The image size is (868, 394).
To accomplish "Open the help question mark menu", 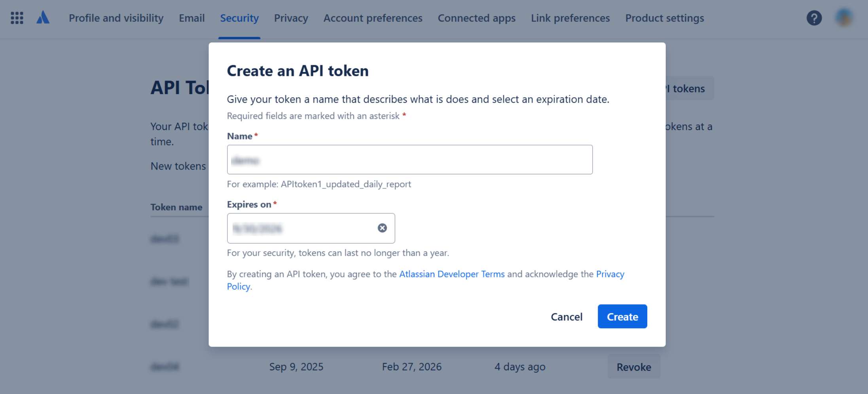I will (x=814, y=18).
